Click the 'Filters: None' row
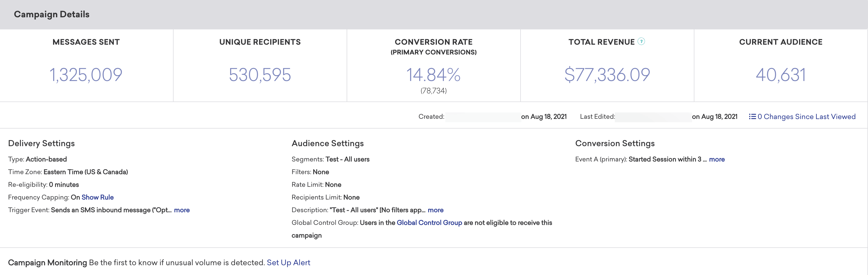Image resolution: width=868 pixels, height=275 pixels. 310,172
